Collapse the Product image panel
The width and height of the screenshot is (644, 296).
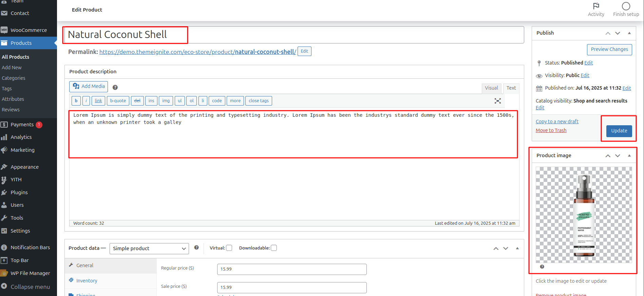(x=629, y=155)
